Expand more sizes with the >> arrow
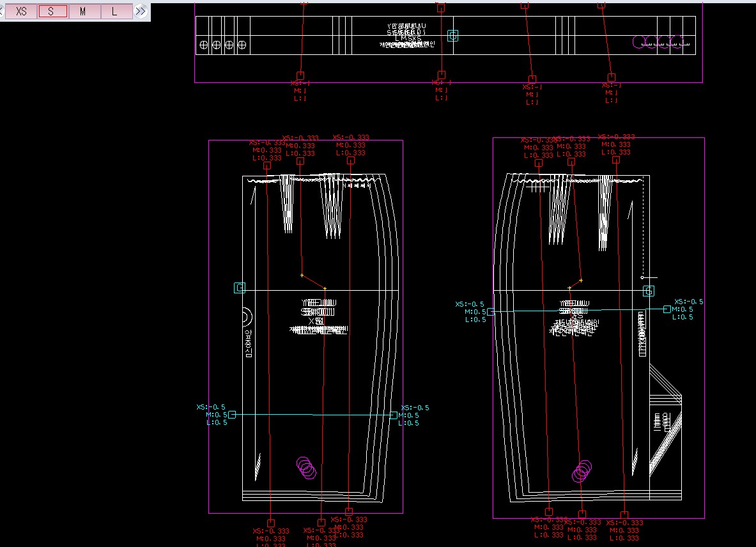This screenshot has width=756, height=547. [x=141, y=12]
